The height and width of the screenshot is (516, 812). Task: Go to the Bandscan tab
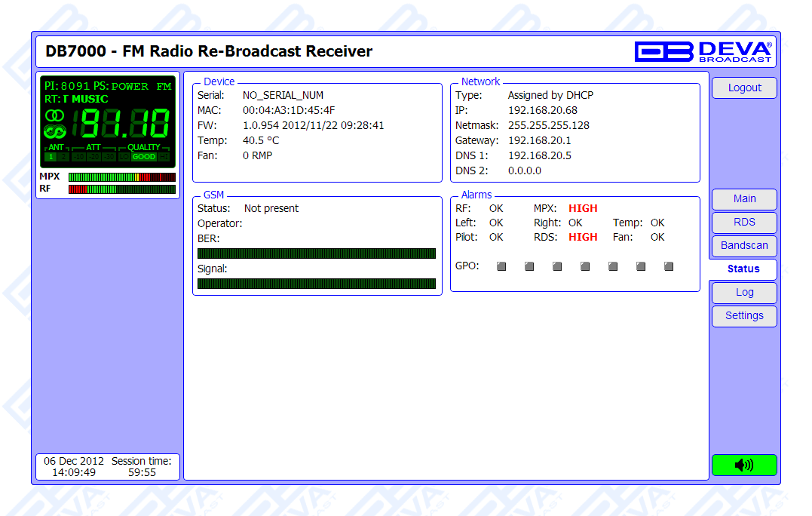tap(744, 246)
